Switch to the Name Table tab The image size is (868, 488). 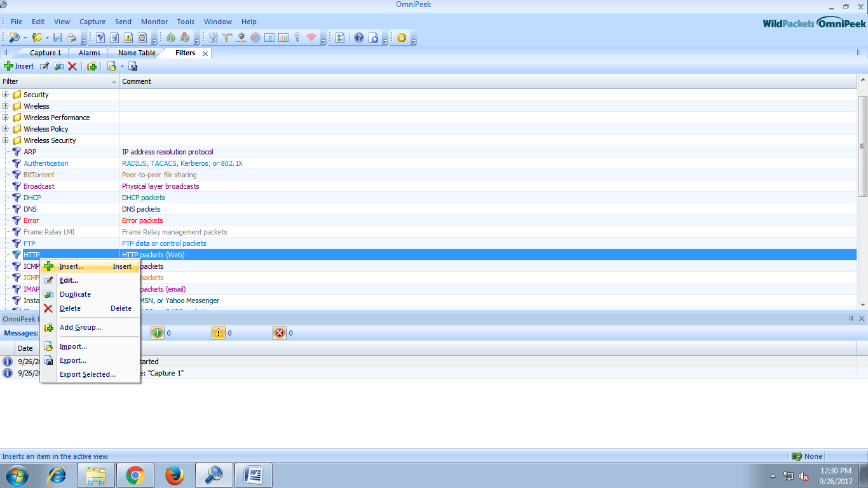point(136,53)
